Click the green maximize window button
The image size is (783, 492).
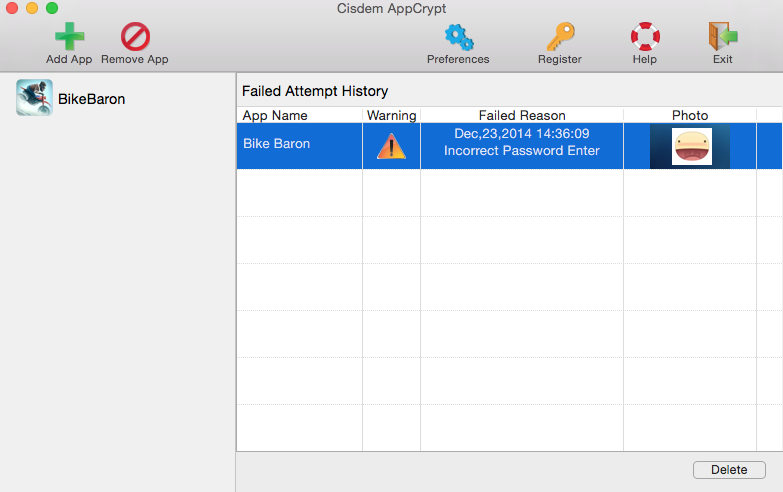52,8
